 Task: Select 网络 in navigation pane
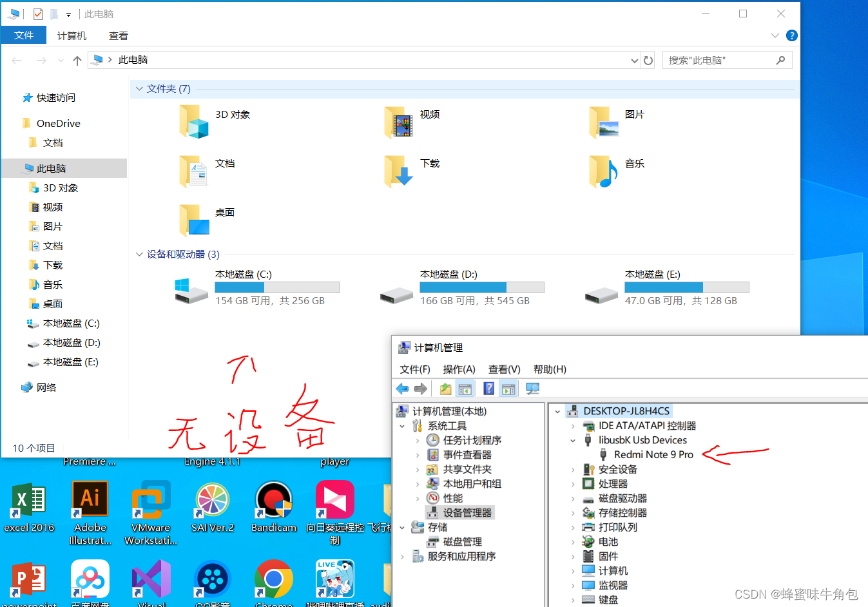46,388
